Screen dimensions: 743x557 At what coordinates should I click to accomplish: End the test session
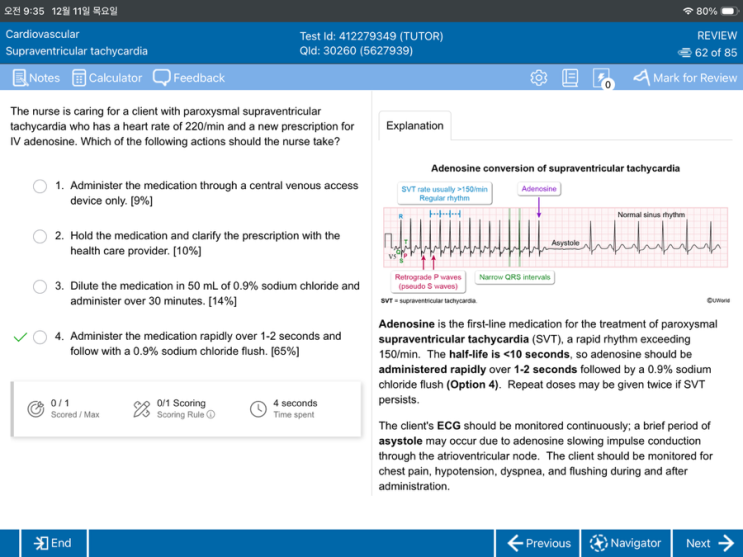pos(53,543)
